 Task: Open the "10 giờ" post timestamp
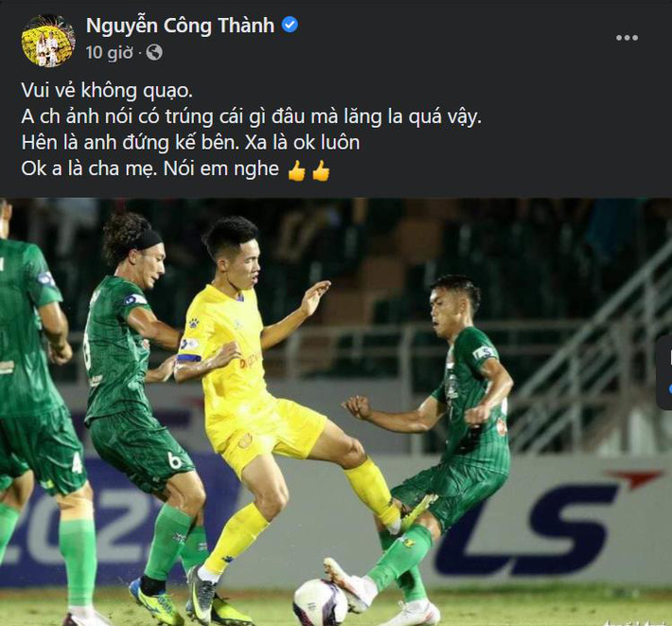pos(109,53)
